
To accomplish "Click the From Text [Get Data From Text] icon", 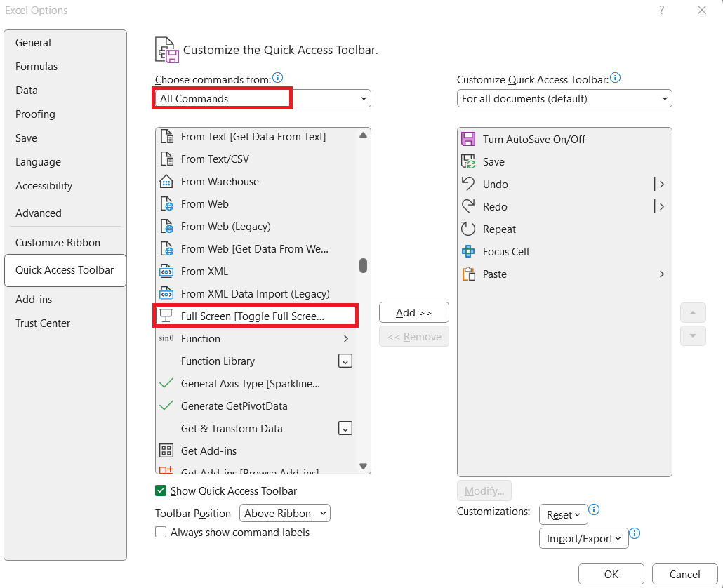I will pyautogui.click(x=166, y=137).
